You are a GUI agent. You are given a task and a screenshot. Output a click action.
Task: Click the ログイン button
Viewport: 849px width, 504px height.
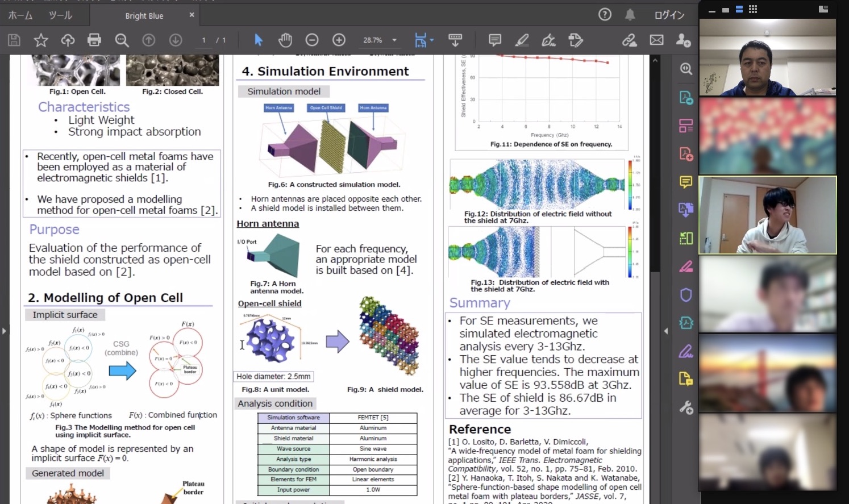click(669, 15)
